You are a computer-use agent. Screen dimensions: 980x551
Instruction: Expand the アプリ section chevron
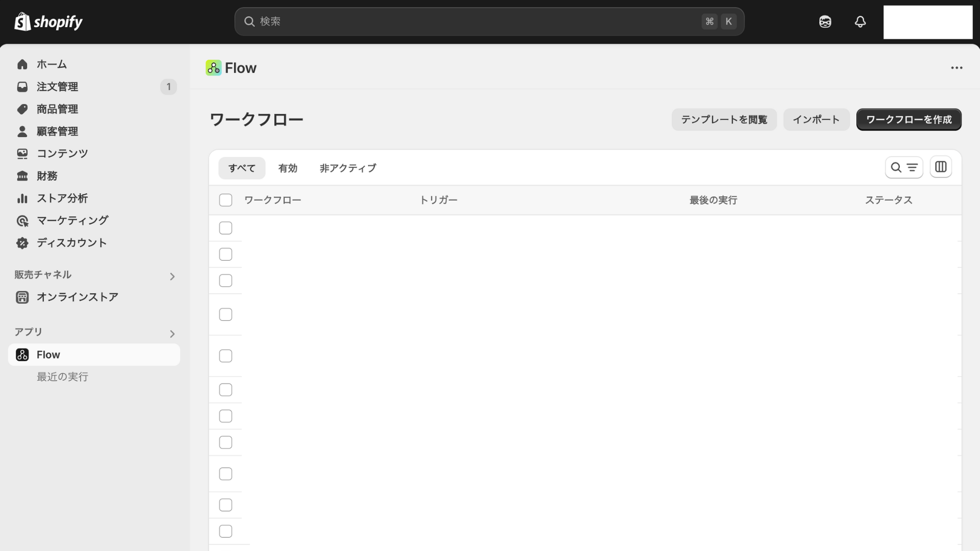[x=172, y=334]
